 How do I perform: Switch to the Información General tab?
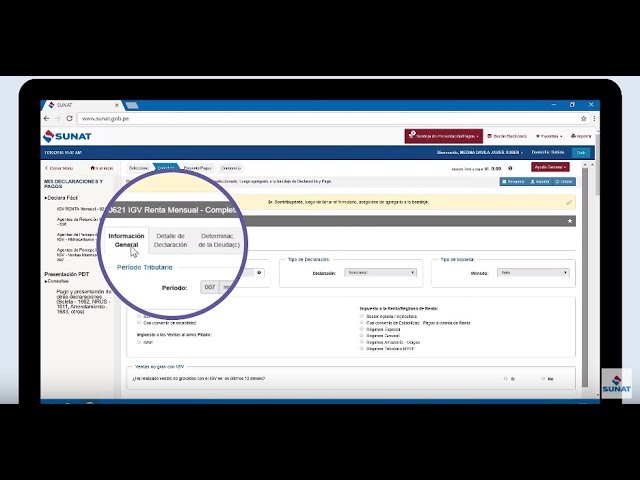126,240
